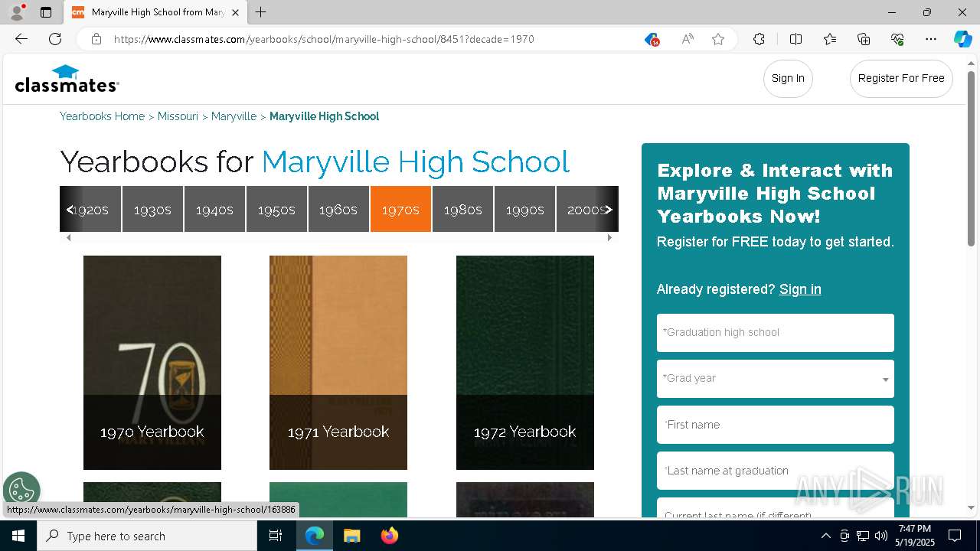Click horizontal scroll left arrow under decade tabs
This screenshot has height=551, width=980.
[x=68, y=238]
